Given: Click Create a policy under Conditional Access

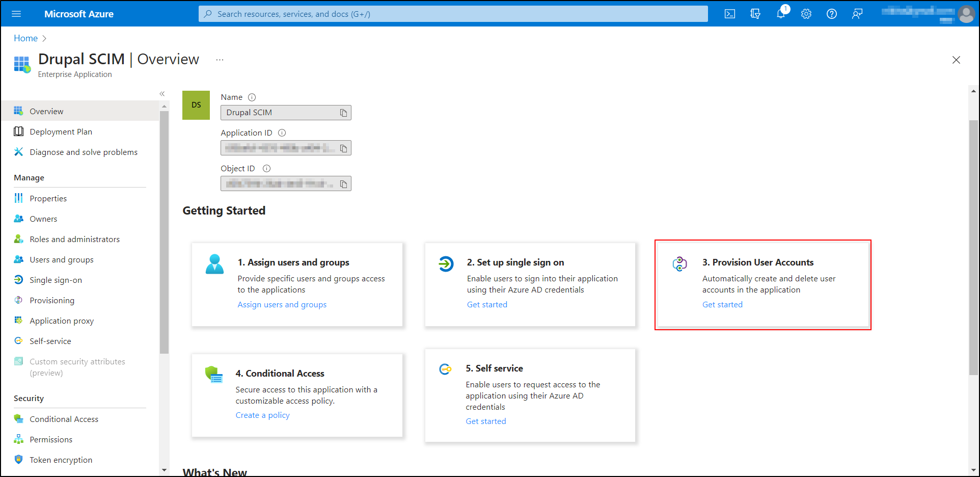Looking at the screenshot, I should (262, 415).
